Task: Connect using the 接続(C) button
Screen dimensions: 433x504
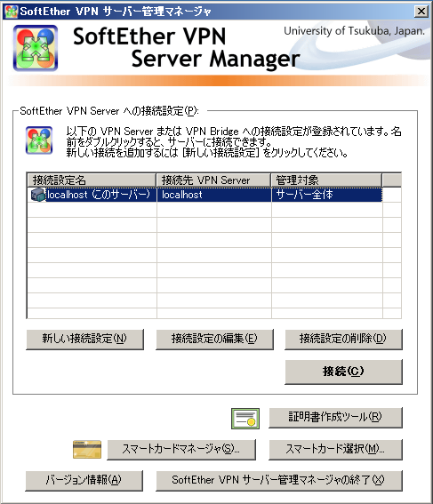Action: [343, 372]
